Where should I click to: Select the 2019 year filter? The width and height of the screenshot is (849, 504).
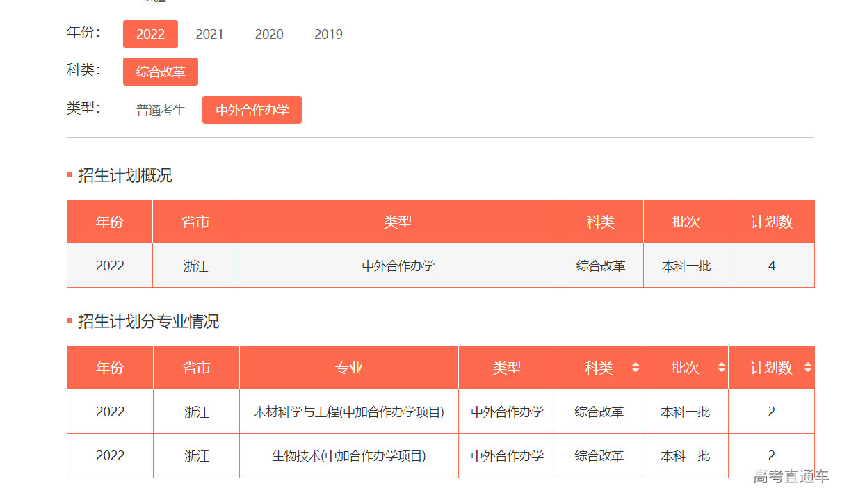click(x=328, y=33)
